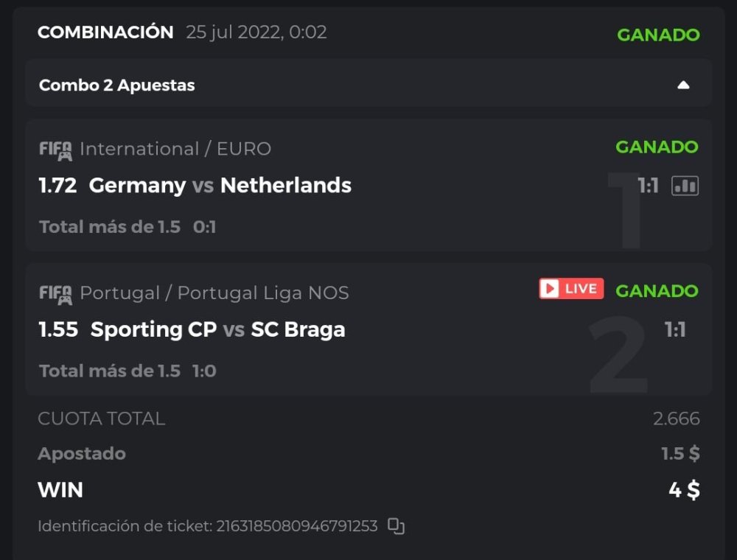
Task: Select the ticket ID number text
Action: pyautogui.click(x=296, y=526)
